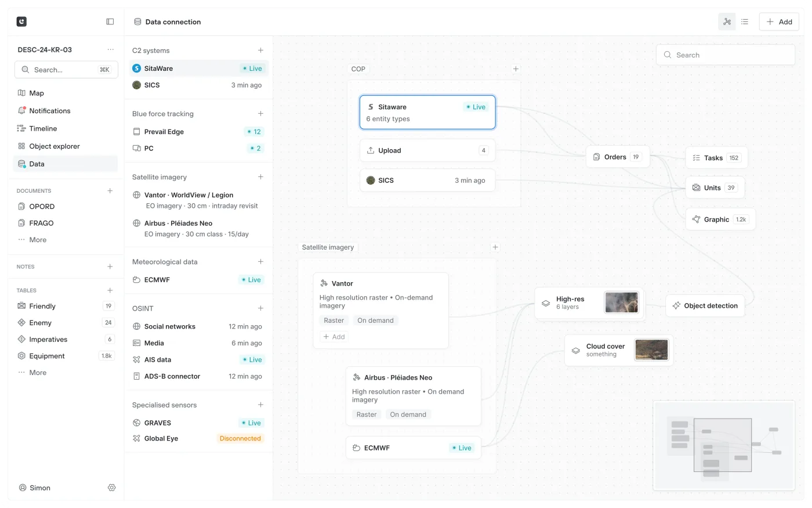The image size is (812, 508).
Task: Add a source to COP group
Action: [516, 69]
